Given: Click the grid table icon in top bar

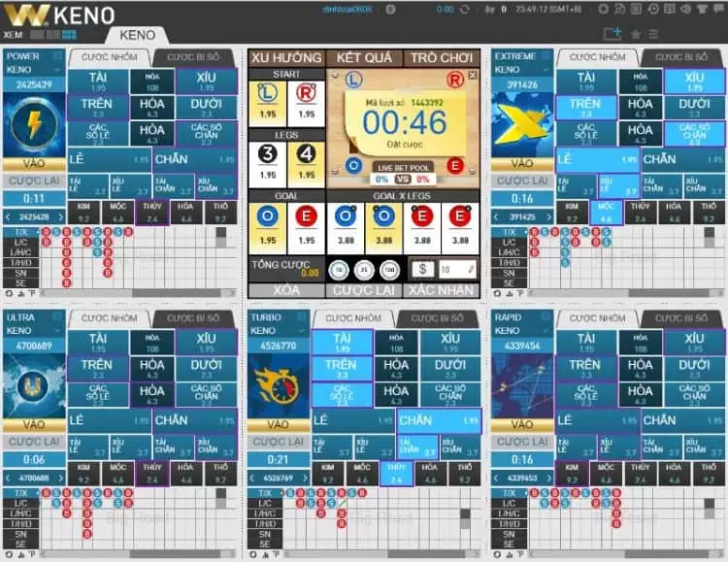Looking at the screenshot, I should (x=669, y=9).
